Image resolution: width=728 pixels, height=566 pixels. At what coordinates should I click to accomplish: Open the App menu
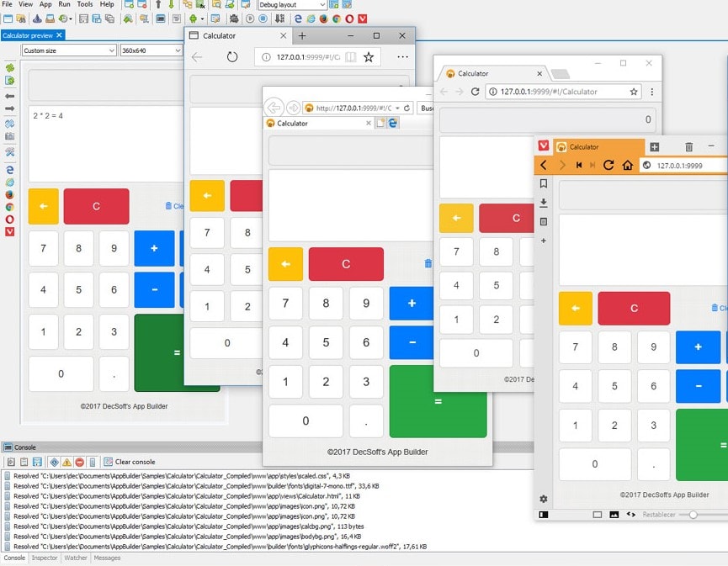pyautogui.click(x=45, y=4)
